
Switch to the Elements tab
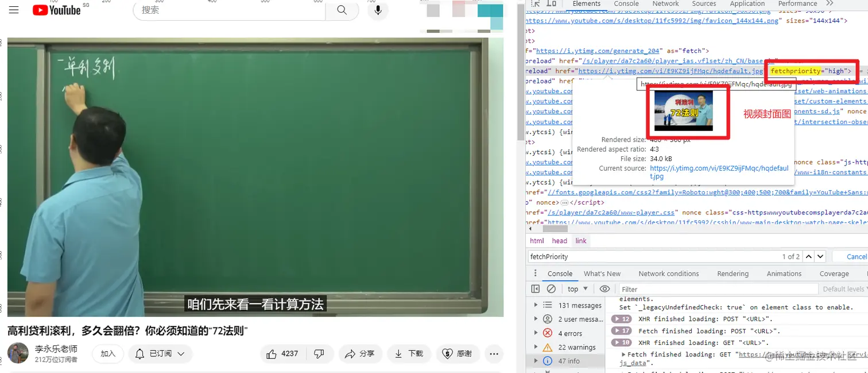[586, 3]
